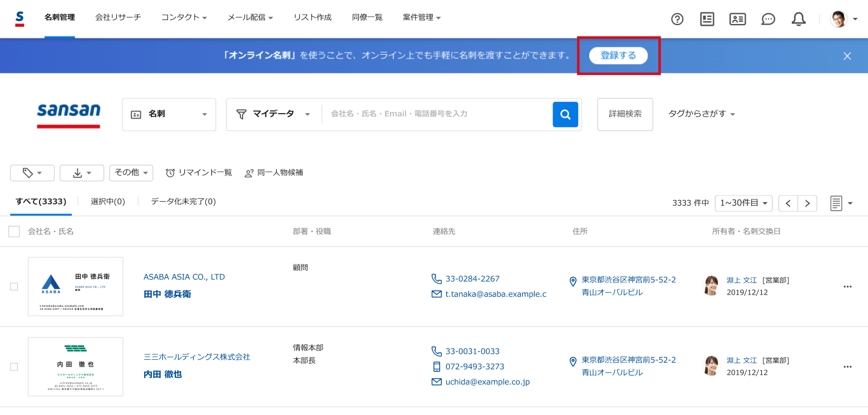868x415 pixels.
Task: Open the address link in 内田 徹也 row
Action: tap(629, 366)
